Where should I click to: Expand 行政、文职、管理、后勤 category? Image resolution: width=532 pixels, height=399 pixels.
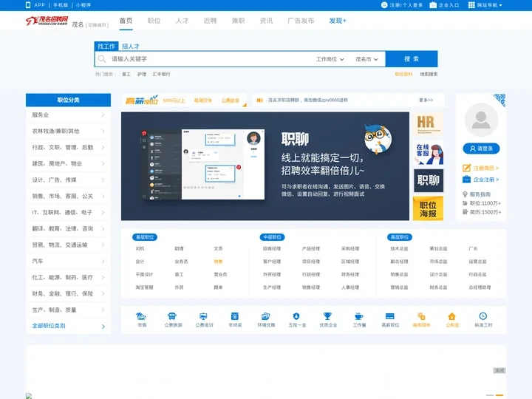click(x=68, y=148)
